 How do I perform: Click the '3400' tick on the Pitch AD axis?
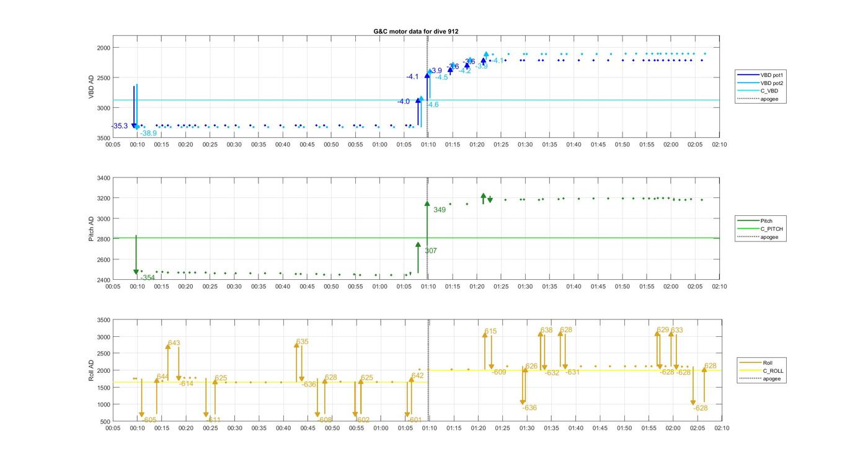[103, 179]
